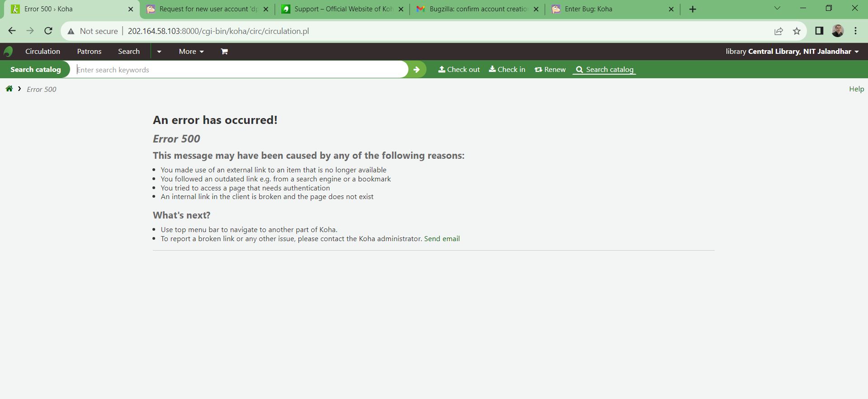
Task: Click the share page icon
Action: [778, 31]
